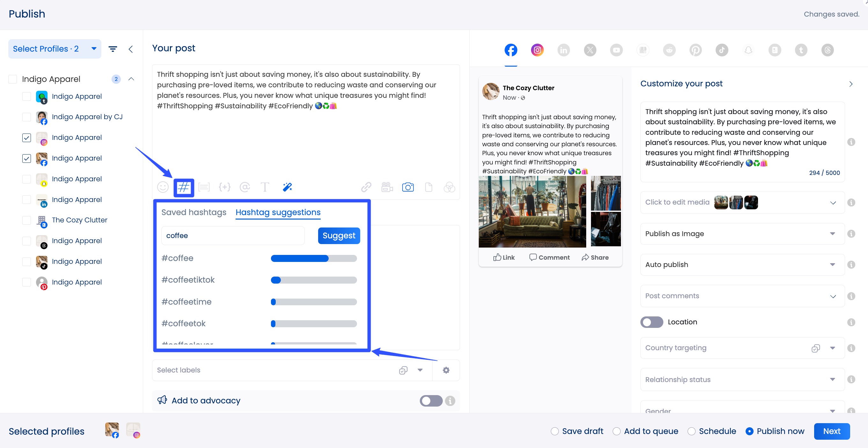Switch to the Saved hashtags tab
This screenshot has height=448, width=868.
(x=194, y=212)
